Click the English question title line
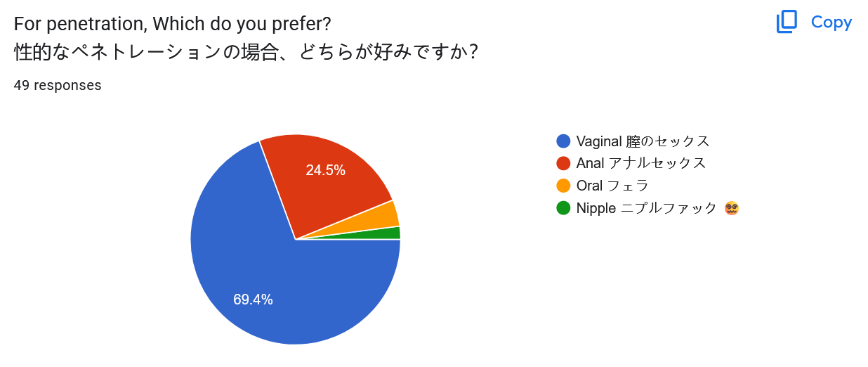The image size is (868, 367). tap(172, 23)
